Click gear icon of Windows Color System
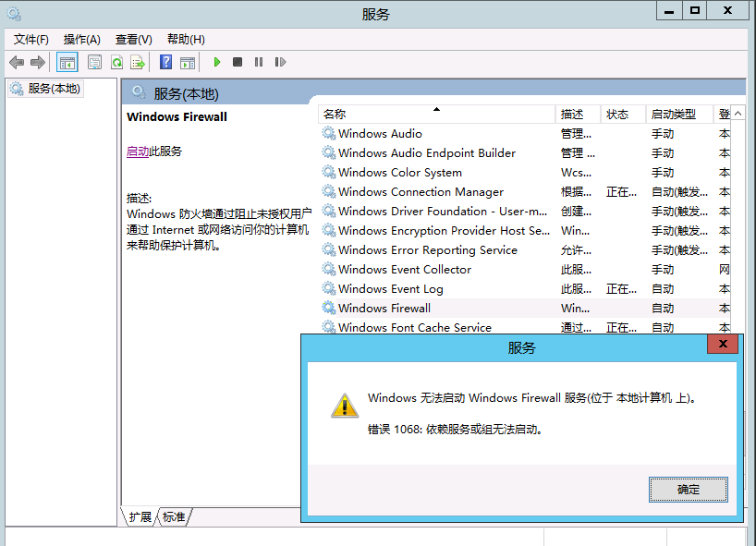 (x=329, y=172)
